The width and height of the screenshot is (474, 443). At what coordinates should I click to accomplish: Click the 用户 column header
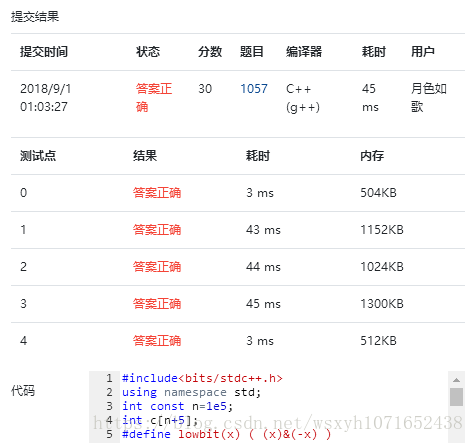tap(423, 52)
